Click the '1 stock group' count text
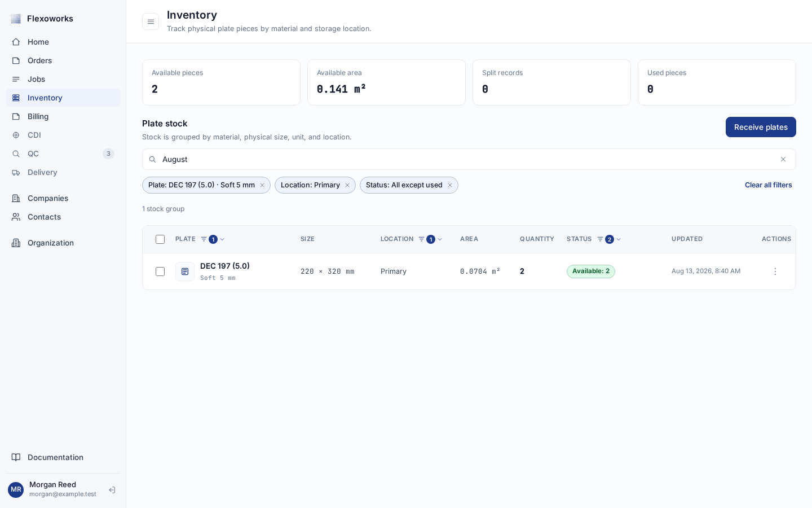The image size is (812, 508). [x=164, y=209]
